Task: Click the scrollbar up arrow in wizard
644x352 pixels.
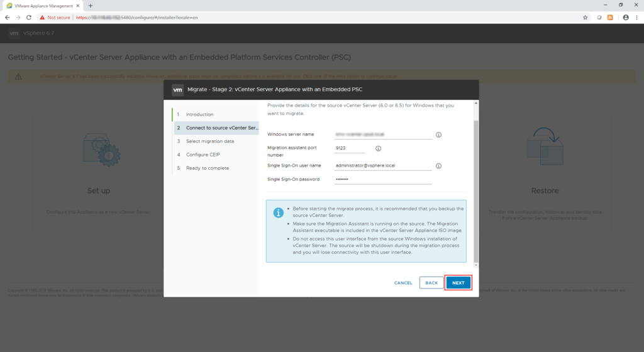Action: pyautogui.click(x=476, y=103)
